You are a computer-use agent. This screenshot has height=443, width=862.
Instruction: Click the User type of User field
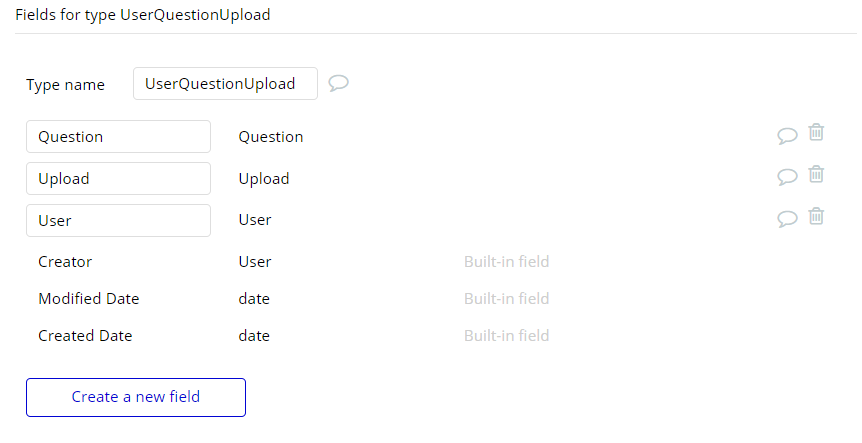255,220
